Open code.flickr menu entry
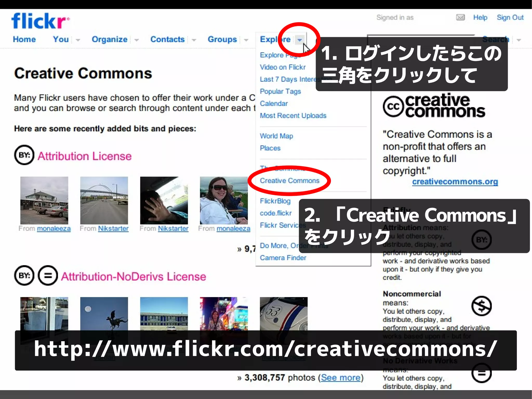532x399 pixels. click(276, 213)
